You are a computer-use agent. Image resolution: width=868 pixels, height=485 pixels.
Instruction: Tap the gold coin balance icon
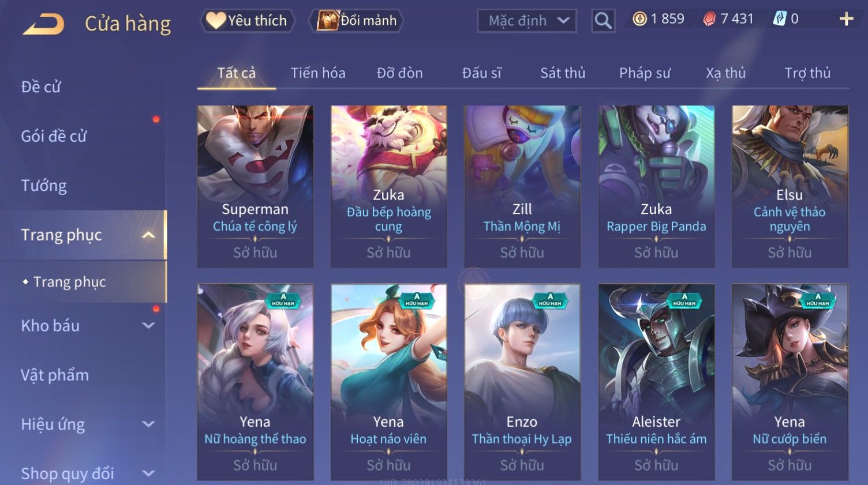(639, 19)
